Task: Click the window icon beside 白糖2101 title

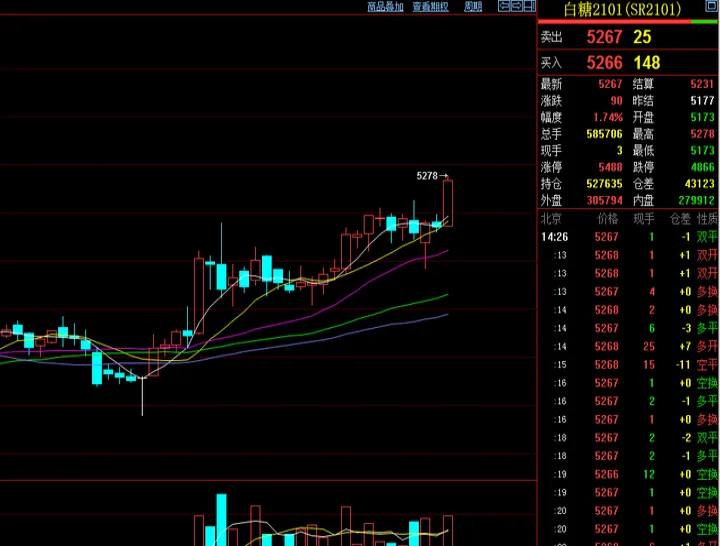Action: click(x=711, y=8)
